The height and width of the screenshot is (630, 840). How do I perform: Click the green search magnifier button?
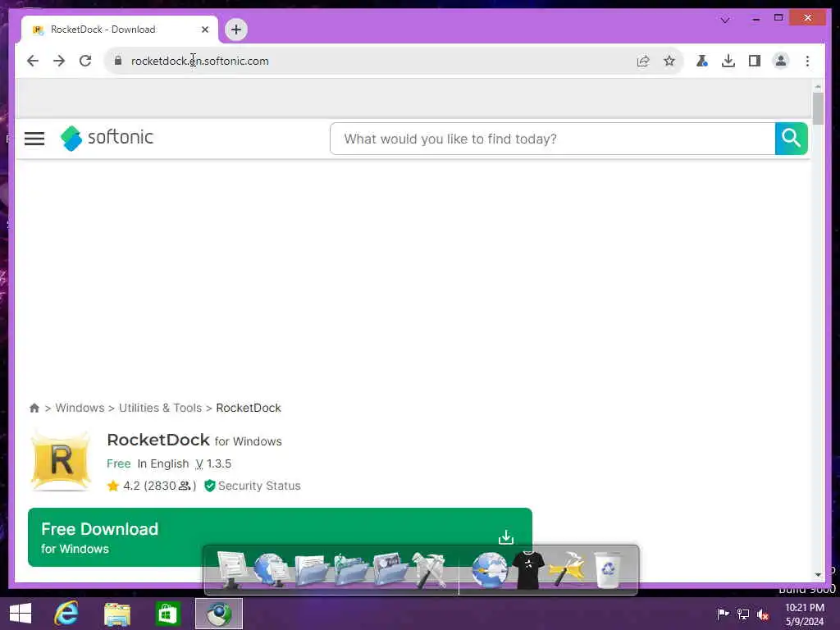pyautogui.click(x=792, y=139)
